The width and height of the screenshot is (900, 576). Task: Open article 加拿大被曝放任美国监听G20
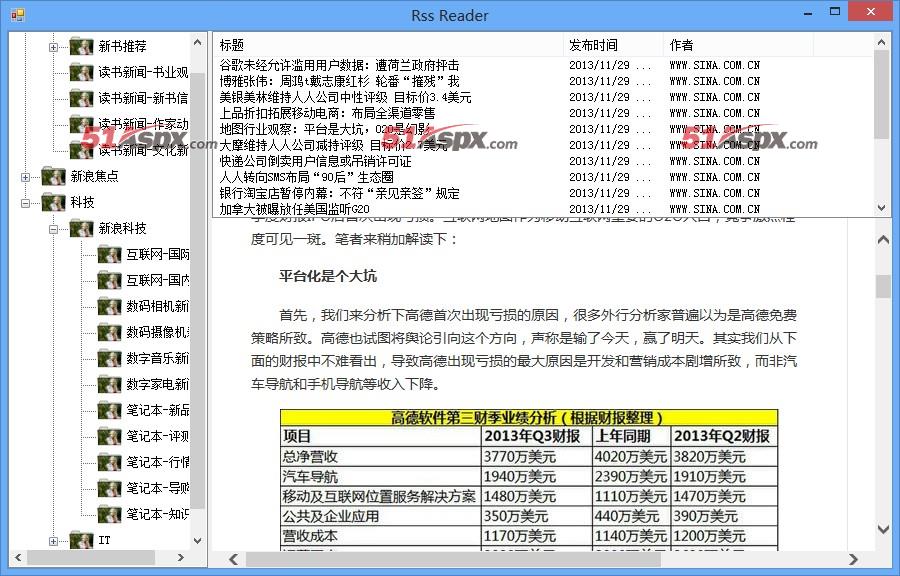click(294, 209)
